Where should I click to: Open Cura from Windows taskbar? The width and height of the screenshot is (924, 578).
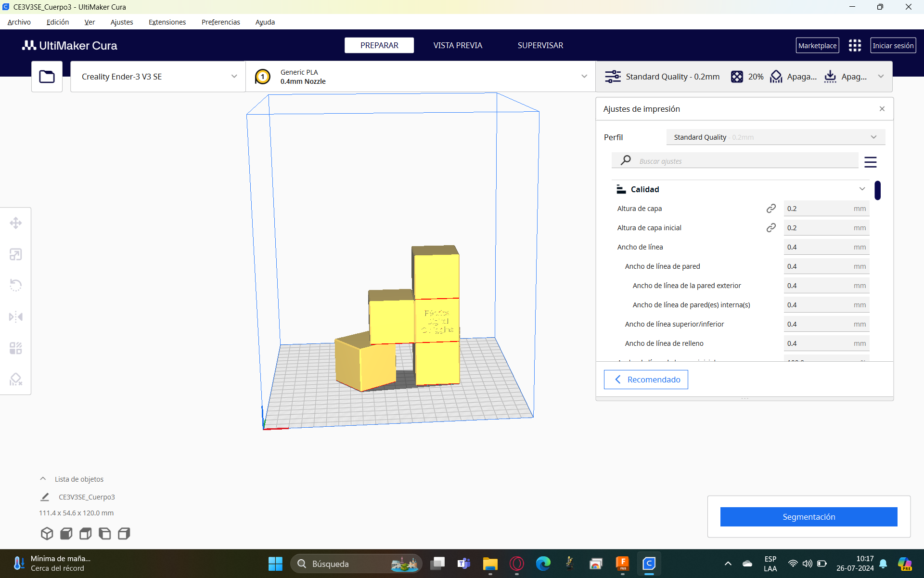pyautogui.click(x=649, y=564)
